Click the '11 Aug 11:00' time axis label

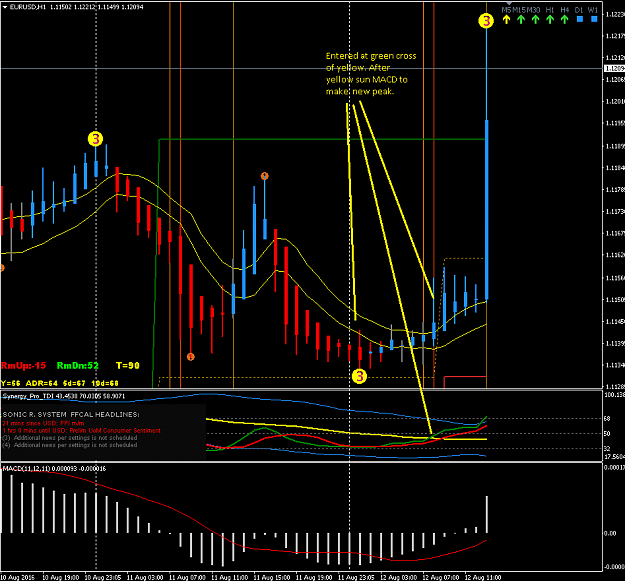[230, 577]
